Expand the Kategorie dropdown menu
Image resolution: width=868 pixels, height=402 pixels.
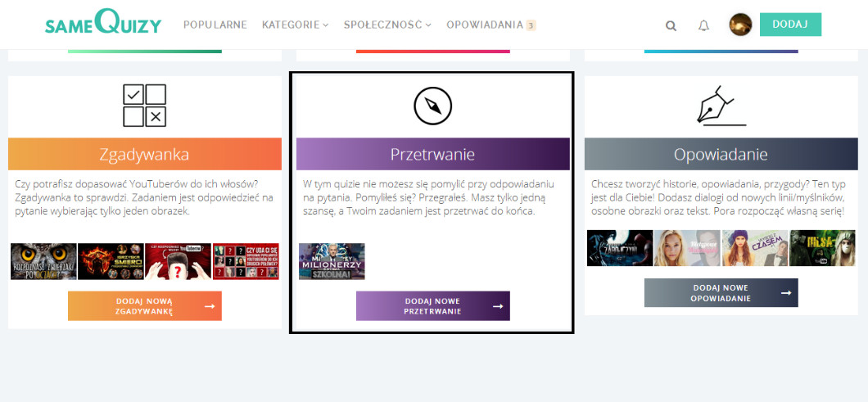(x=295, y=25)
